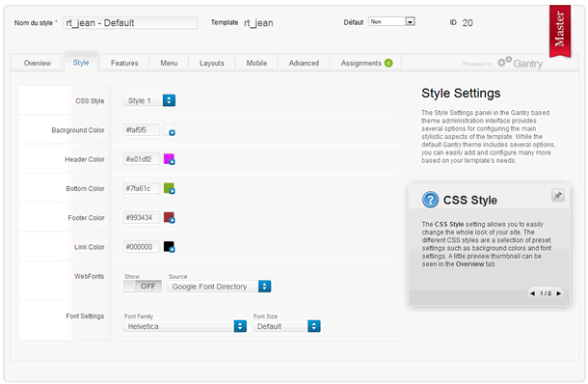Click the Nom du style text field

point(130,23)
